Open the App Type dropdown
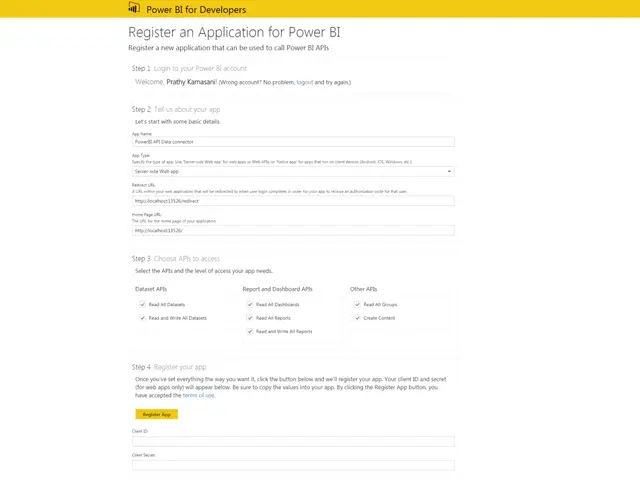 [293, 171]
